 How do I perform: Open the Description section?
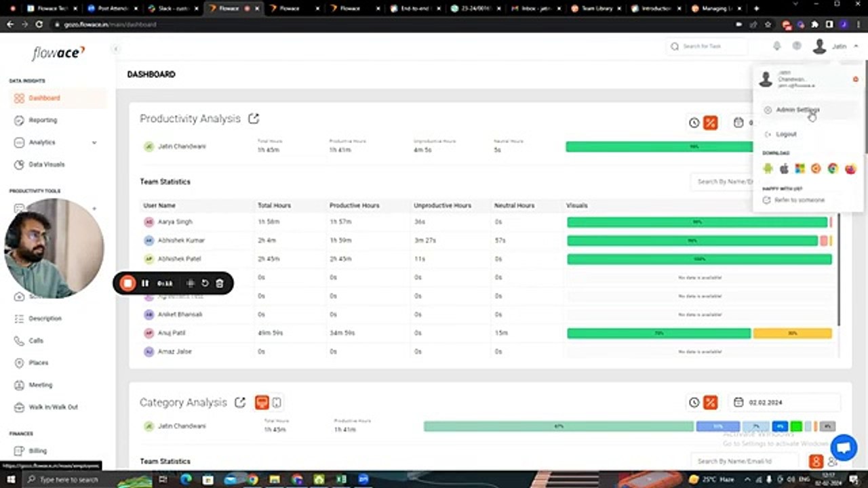click(x=45, y=319)
